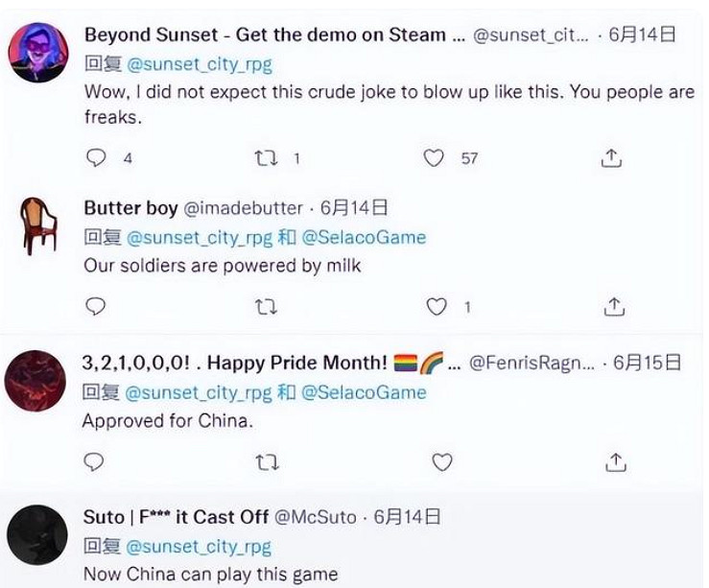Reply to Beyond Sunset's crude joke tweet
Image resolution: width=709 pixels, height=588 pixels.
click(96, 158)
